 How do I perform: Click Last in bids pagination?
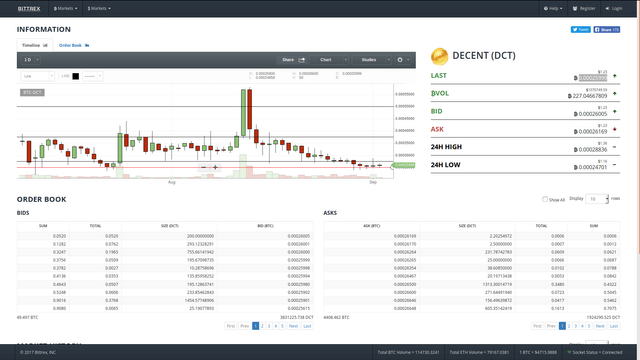(x=307, y=326)
